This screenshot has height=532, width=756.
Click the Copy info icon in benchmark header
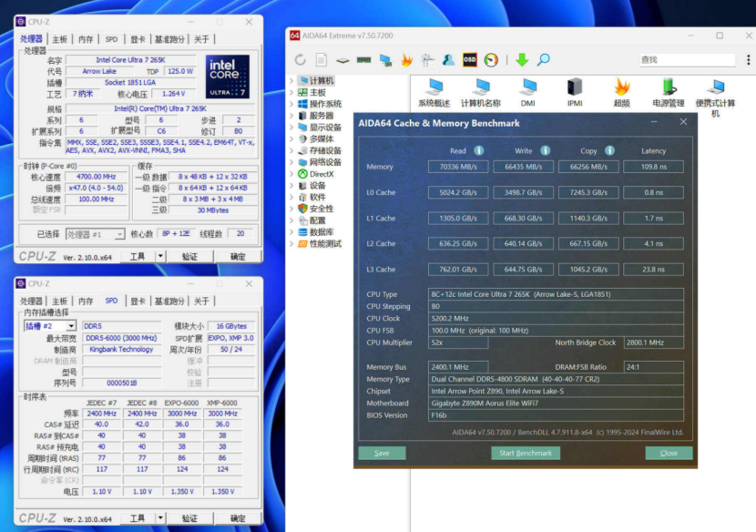(610, 150)
